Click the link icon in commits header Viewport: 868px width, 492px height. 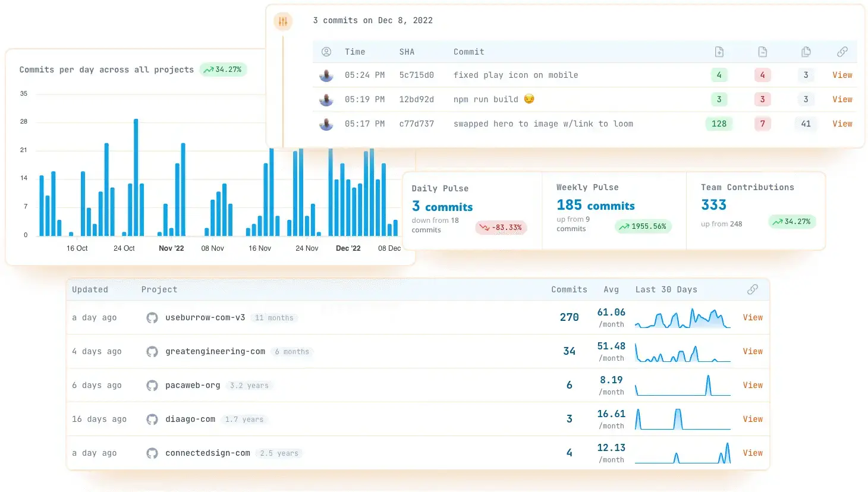[x=842, y=52]
